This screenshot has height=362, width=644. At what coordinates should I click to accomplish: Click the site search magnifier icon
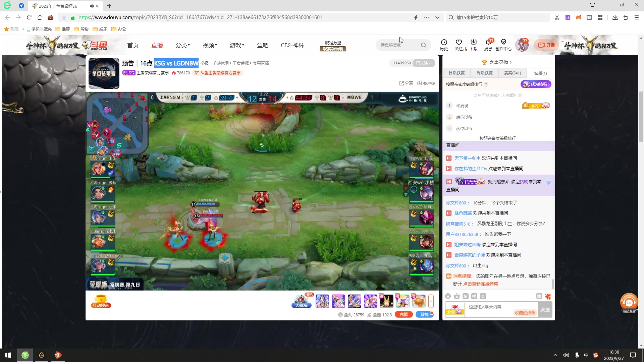(423, 45)
